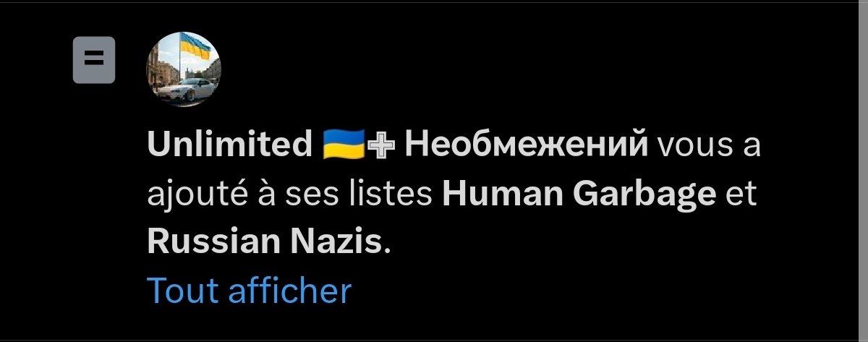Tap "ajouté à ses listes" notification text
The height and width of the screenshot is (342, 868).
(x=290, y=195)
